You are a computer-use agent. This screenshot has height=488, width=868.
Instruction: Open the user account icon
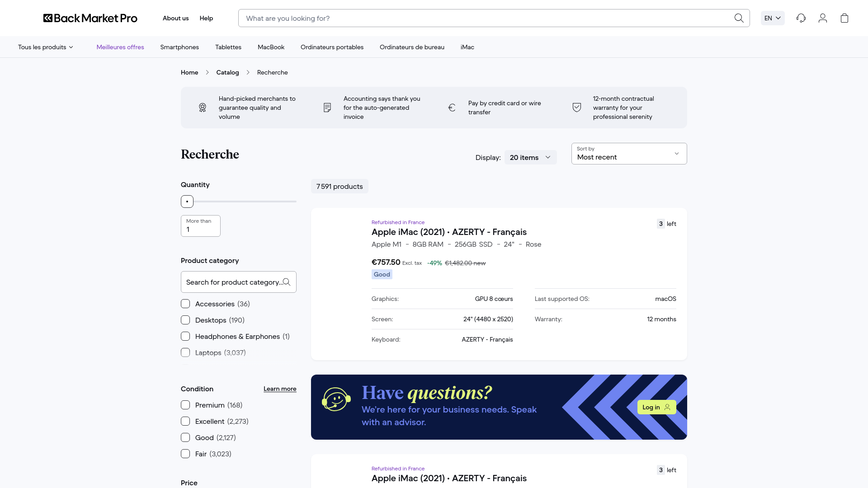823,18
